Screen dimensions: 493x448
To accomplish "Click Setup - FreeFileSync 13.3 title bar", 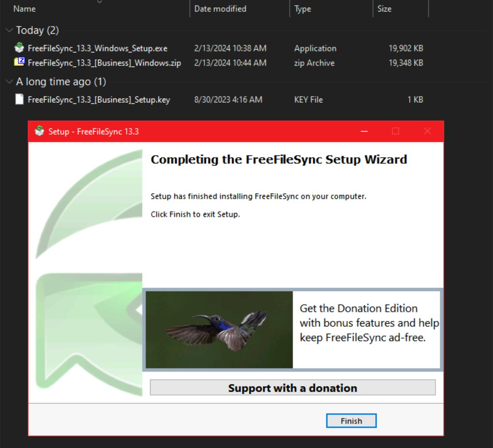I will coord(236,131).
